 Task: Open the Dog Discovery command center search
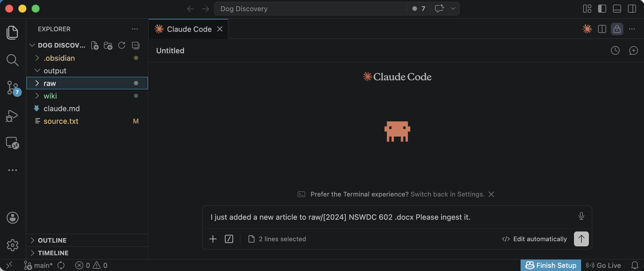[x=311, y=9]
